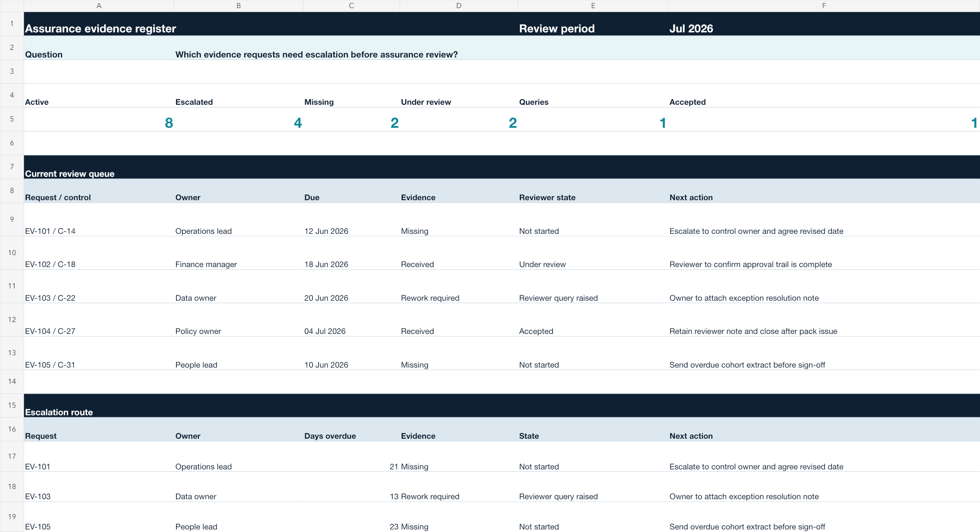The width and height of the screenshot is (980, 532).
Task: Click the 'Accepted' reviewer state for EV-104
Action: tap(593, 320)
